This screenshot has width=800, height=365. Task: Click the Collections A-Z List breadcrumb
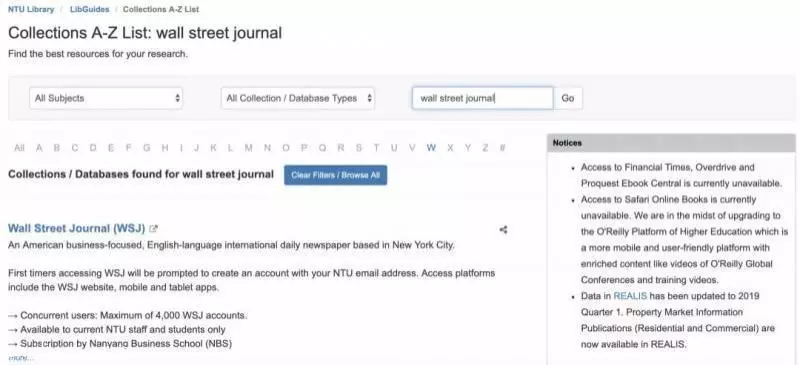pyautogui.click(x=161, y=9)
